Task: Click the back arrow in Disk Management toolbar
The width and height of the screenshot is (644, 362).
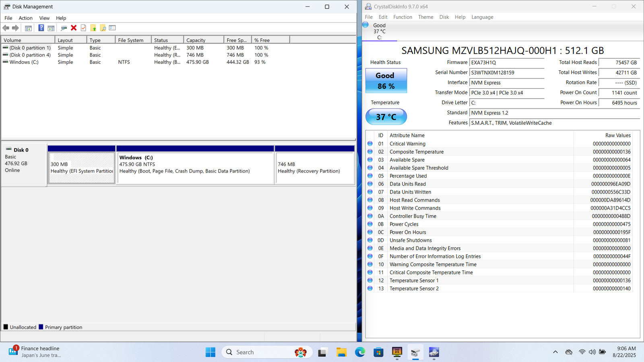Action: pos(6,28)
